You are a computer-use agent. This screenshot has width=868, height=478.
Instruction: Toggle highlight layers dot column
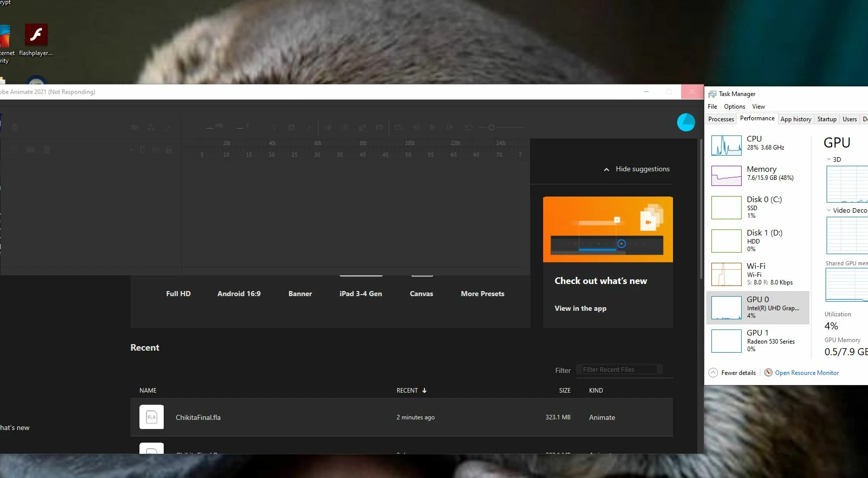pyautogui.click(x=131, y=150)
